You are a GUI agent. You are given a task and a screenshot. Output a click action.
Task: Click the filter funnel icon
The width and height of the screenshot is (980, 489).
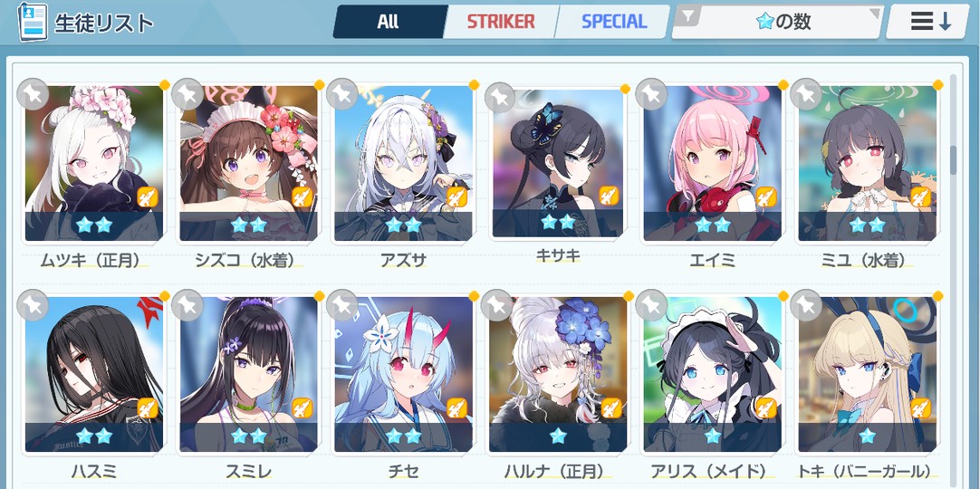(x=688, y=18)
